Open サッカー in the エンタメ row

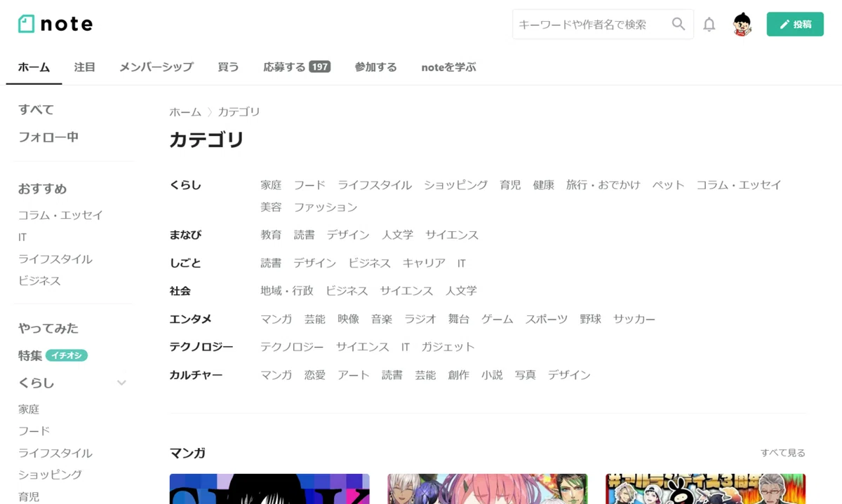click(634, 319)
